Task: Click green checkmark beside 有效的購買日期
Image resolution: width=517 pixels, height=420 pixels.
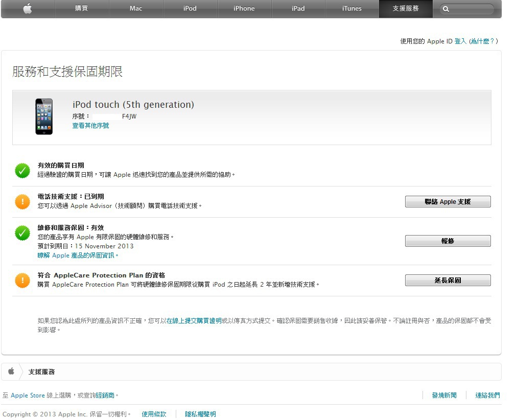Action: pos(22,171)
